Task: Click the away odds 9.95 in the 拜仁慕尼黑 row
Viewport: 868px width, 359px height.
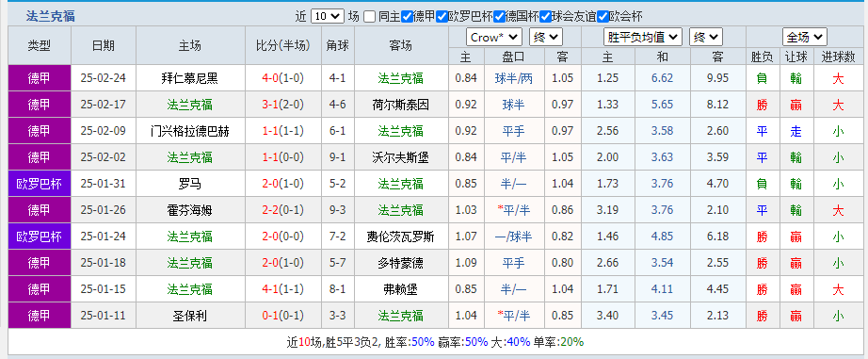Action: [718, 78]
